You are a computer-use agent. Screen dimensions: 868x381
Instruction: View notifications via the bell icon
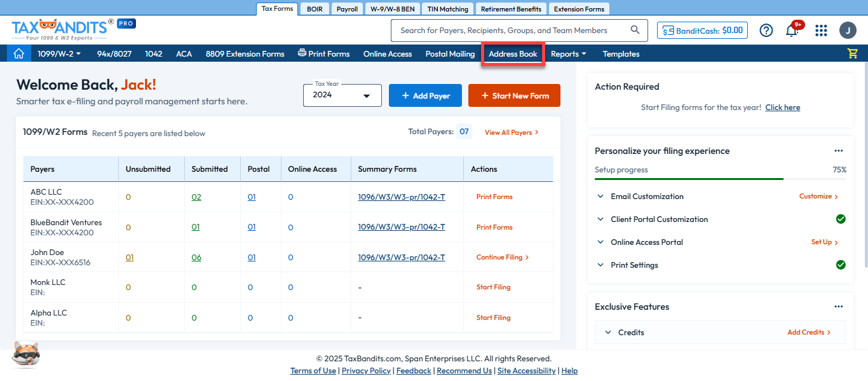click(792, 30)
